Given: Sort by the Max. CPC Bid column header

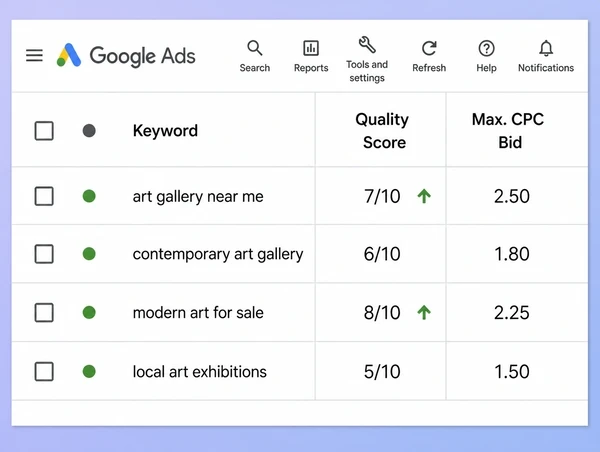Looking at the screenshot, I should click(x=508, y=131).
